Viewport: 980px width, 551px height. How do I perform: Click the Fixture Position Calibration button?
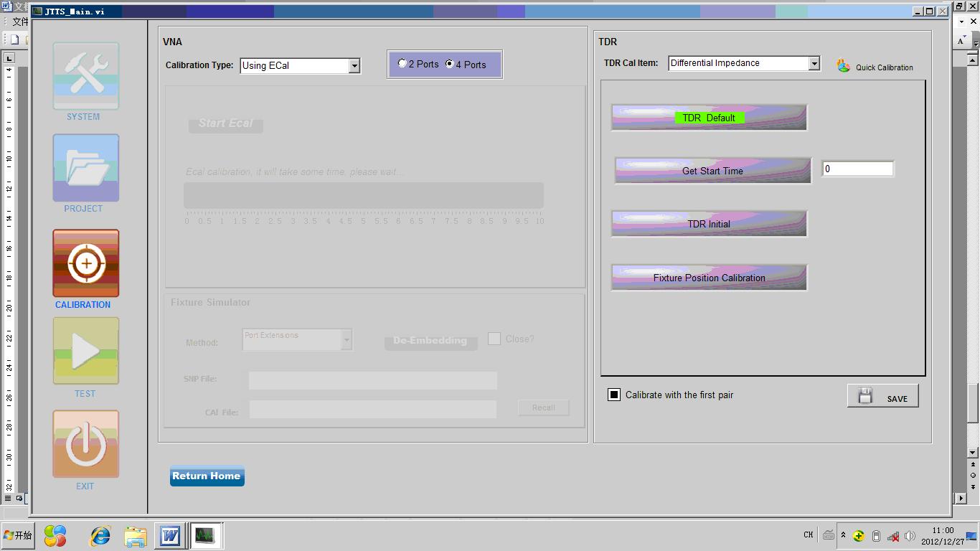(709, 278)
